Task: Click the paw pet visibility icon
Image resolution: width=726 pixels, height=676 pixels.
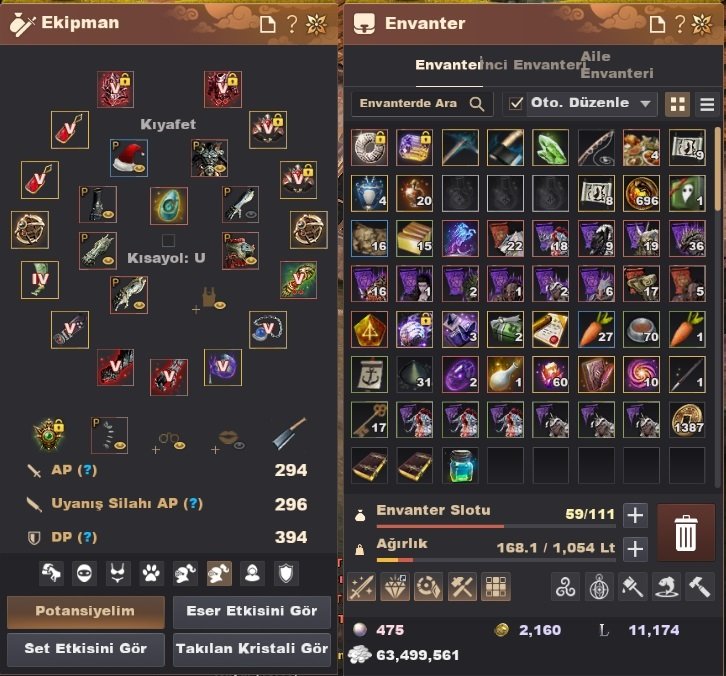Action: pos(151,574)
